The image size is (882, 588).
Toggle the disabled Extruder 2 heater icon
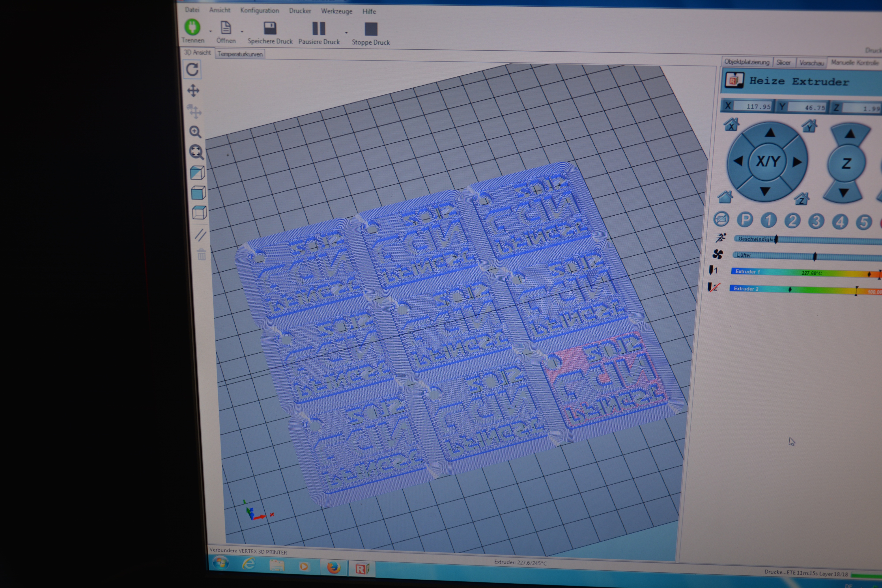(x=713, y=288)
